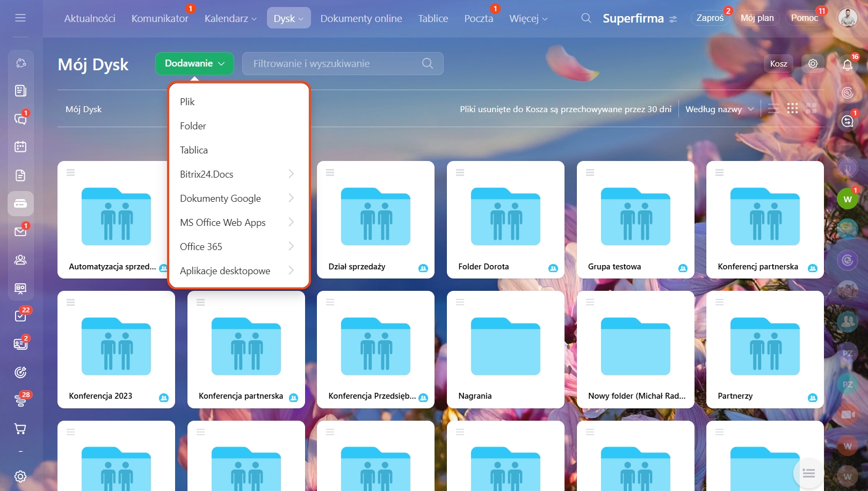The image size is (868, 491).
Task: Open calendar icon in left sidebar
Action: click(20, 146)
